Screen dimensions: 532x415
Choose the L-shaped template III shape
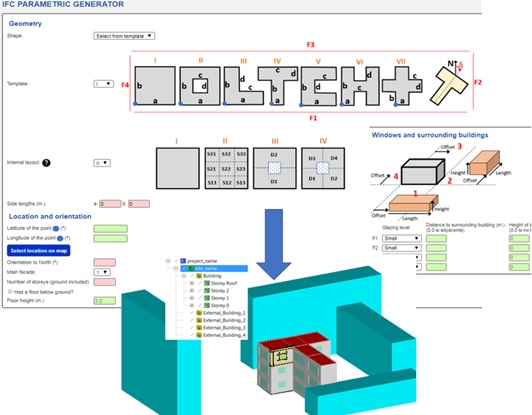[x=243, y=86]
